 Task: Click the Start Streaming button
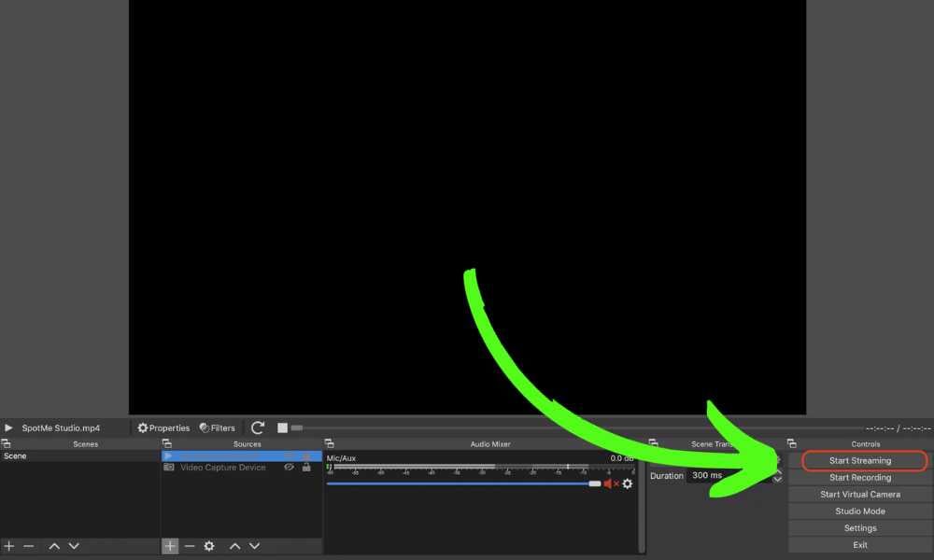pyautogui.click(x=860, y=461)
